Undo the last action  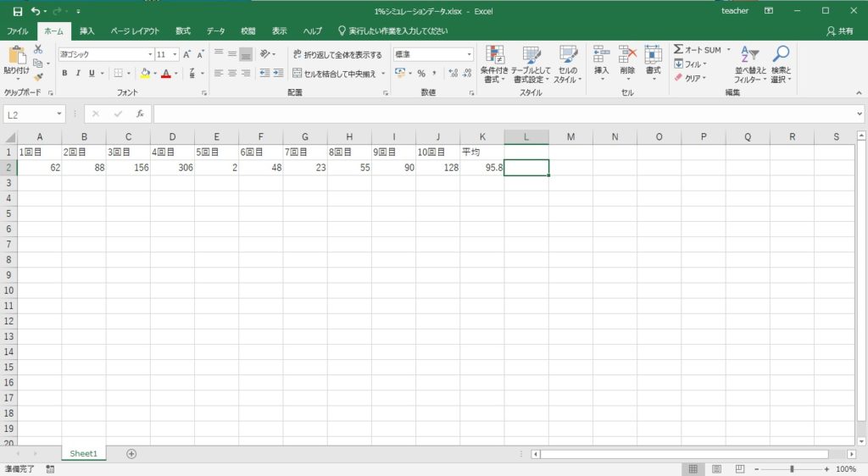[36, 11]
